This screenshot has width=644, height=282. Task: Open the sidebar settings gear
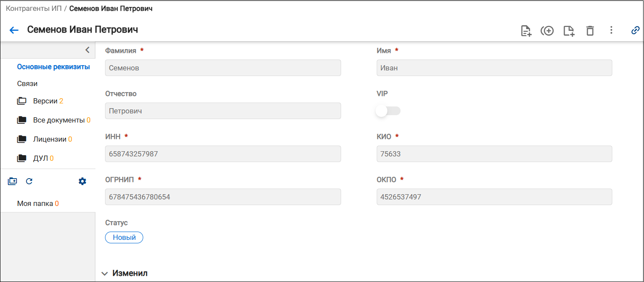tap(82, 181)
